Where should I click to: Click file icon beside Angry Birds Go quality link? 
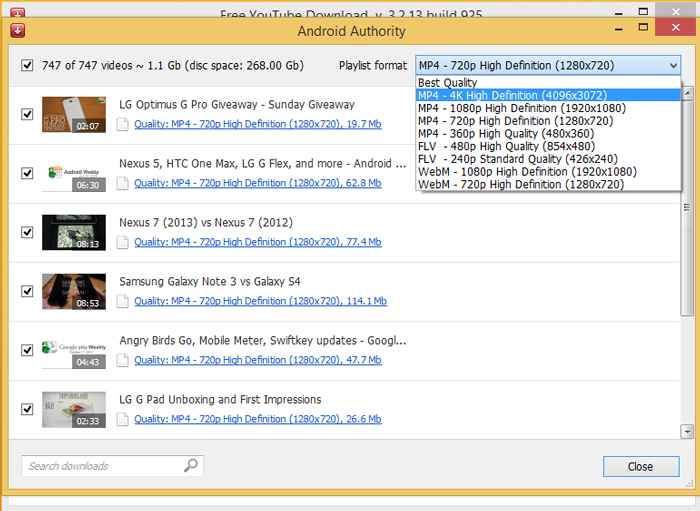(x=123, y=360)
